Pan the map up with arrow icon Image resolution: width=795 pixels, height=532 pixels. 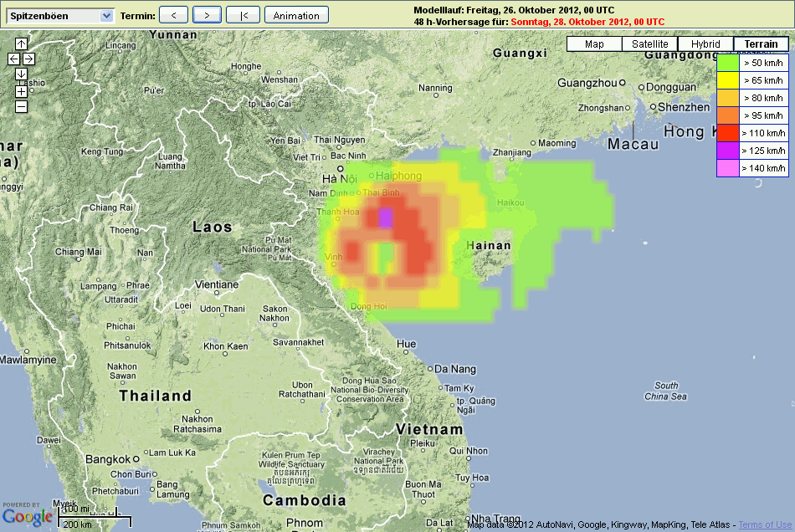21,43
